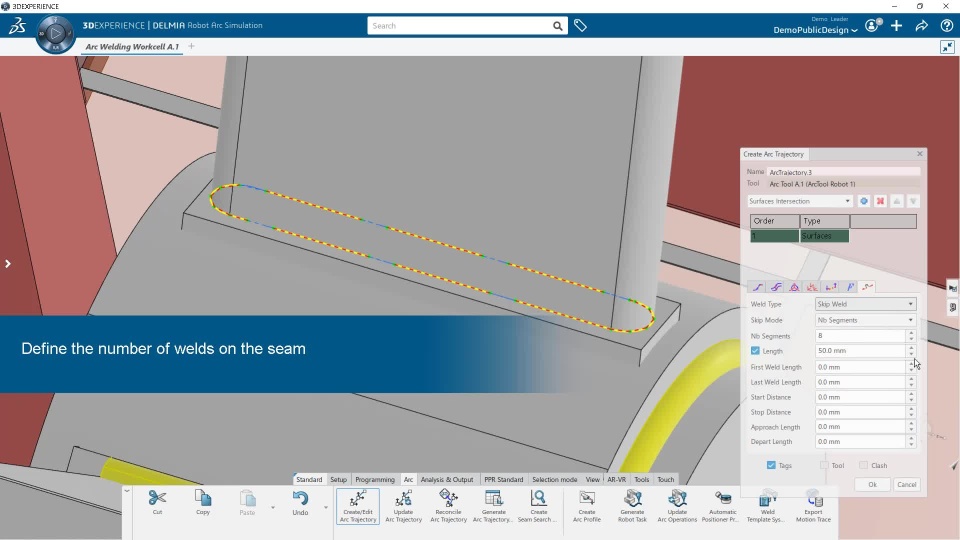Click the Approach Length value field
The width and height of the screenshot is (960, 540).
(860, 427)
